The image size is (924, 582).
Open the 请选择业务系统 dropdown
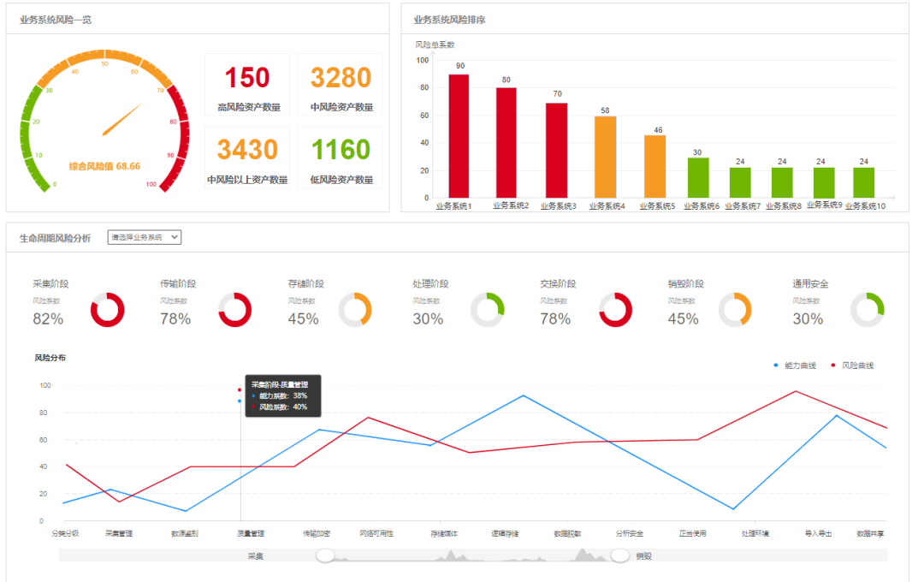click(x=145, y=237)
